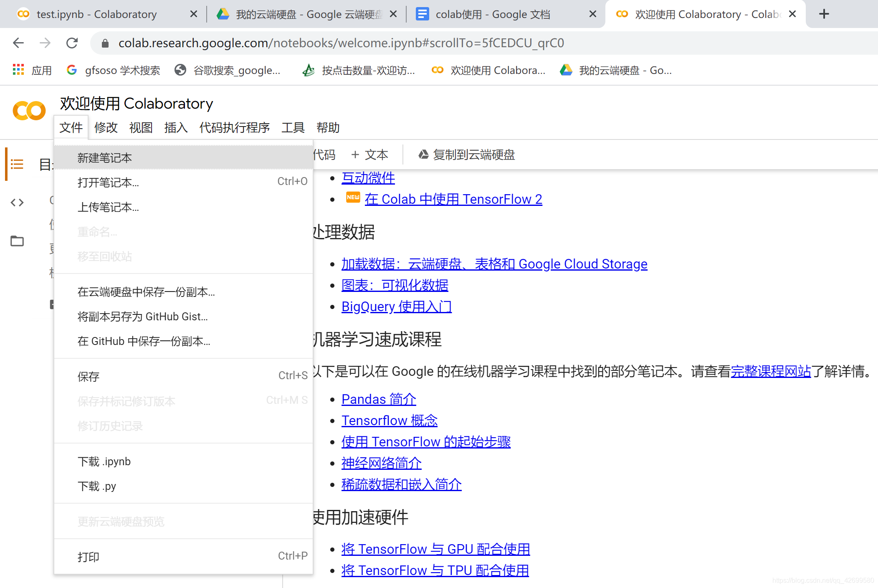Click the 复制到云端硬盘 drive button
This screenshot has height=588, width=878.
point(466,155)
